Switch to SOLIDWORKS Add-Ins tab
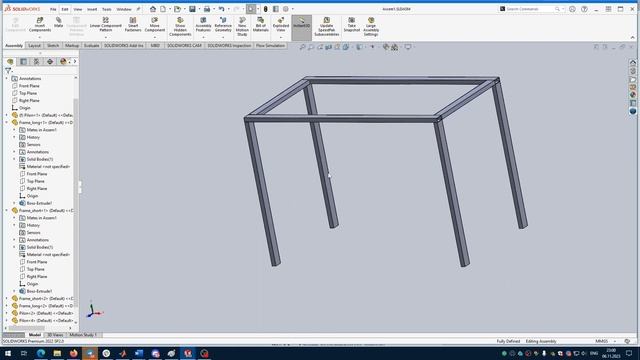This screenshot has width=640, height=360. coord(124,46)
